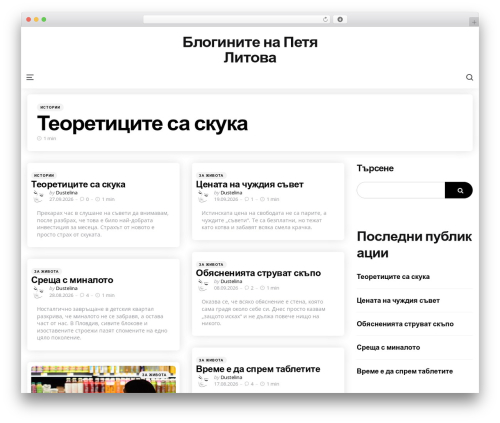This screenshot has width=500, height=423.
Task: Click the browser reload icon
Action: [325, 20]
